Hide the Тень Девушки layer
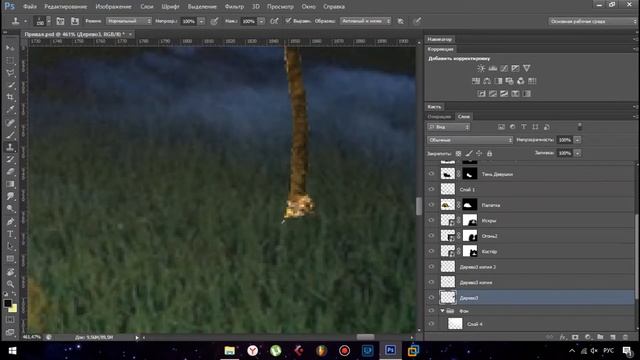This screenshot has height=360, width=640. coord(431,173)
